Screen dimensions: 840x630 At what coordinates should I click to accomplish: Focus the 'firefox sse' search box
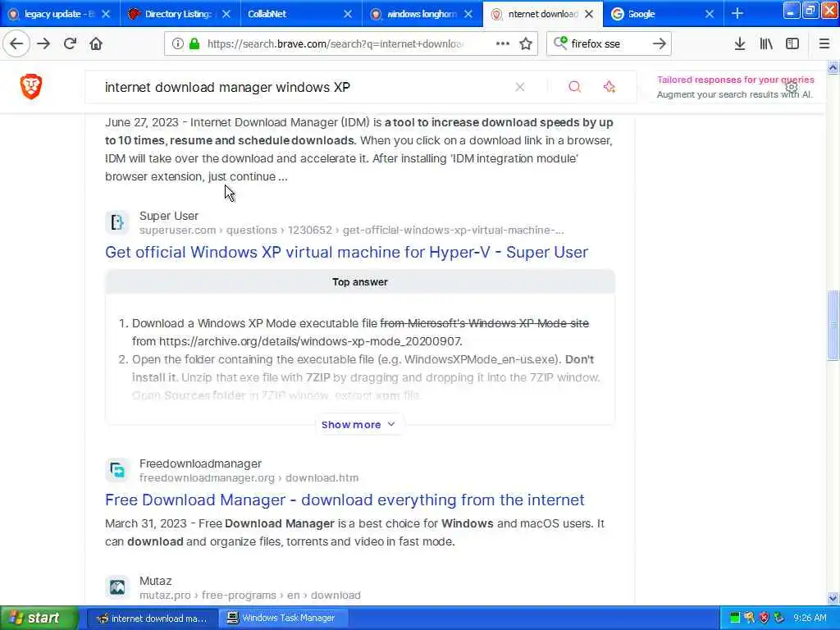click(x=608, y=44)
